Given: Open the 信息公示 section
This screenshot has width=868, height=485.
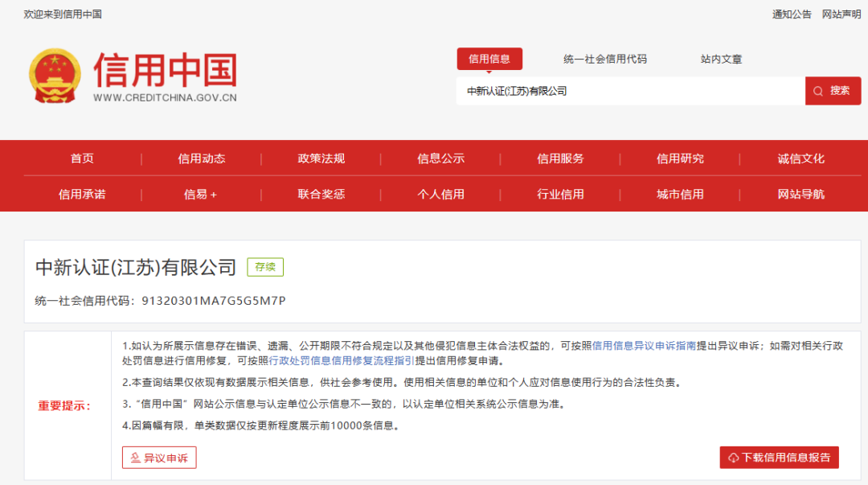Looking at the screenshot, I should point(440,158).
